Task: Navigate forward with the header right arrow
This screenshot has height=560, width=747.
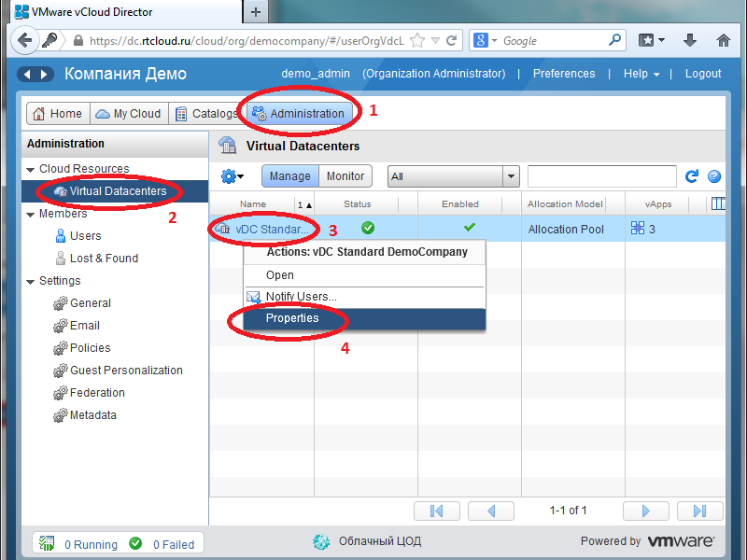Action: pyautogui.click(x=44, y=75)
